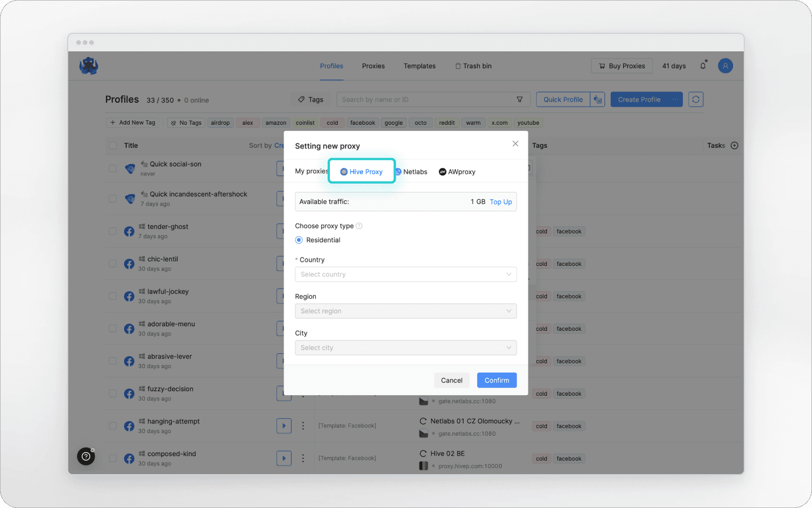The width and height of the screenshot is (812, 508).
Task: Open the notifications bell
Action: click(x=703, y=65)
